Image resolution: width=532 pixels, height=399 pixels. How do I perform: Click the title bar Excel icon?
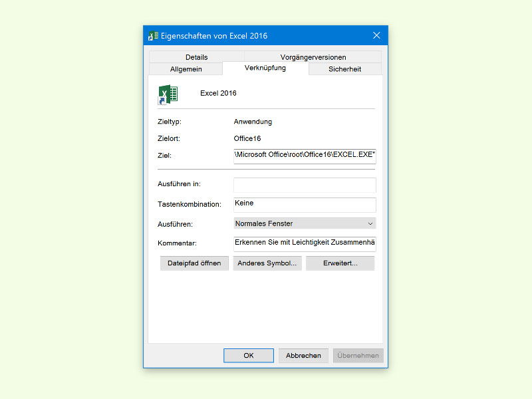pos(153,36)
